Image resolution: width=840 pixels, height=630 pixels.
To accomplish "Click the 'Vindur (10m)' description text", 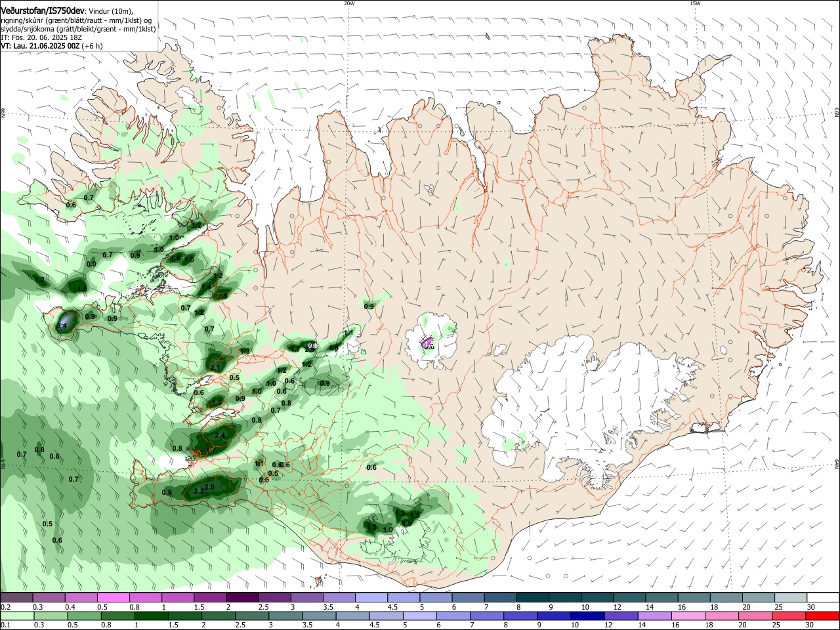I will click(x=111, y=11).
